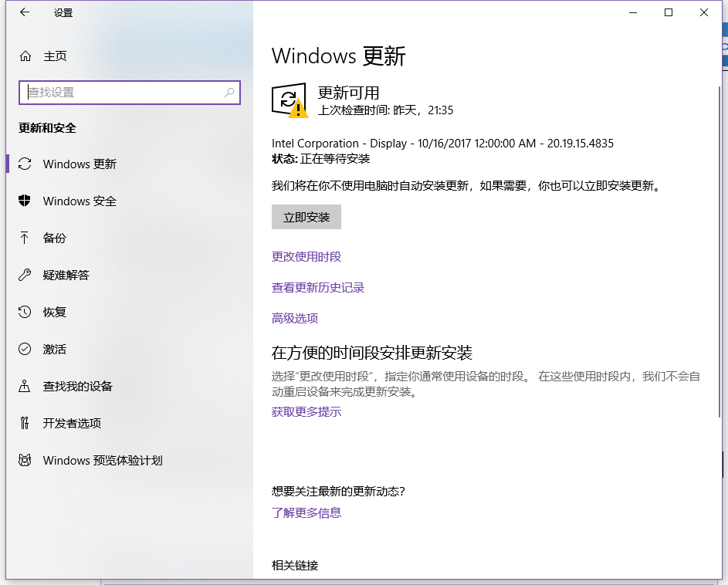Click the shield icon beside Windows 安全
This screenshot has height=585, width=728.
[x=25, y=201]
